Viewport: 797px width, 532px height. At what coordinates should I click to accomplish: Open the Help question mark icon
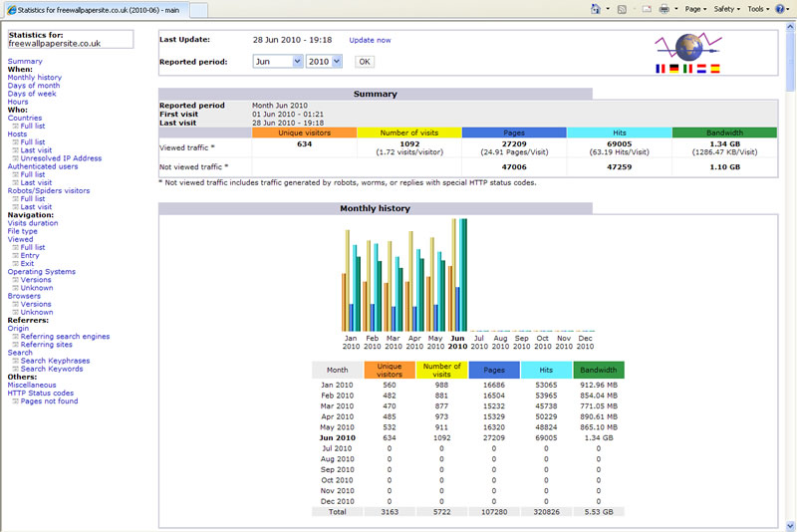pyautogui.click(x=780, y=9)
